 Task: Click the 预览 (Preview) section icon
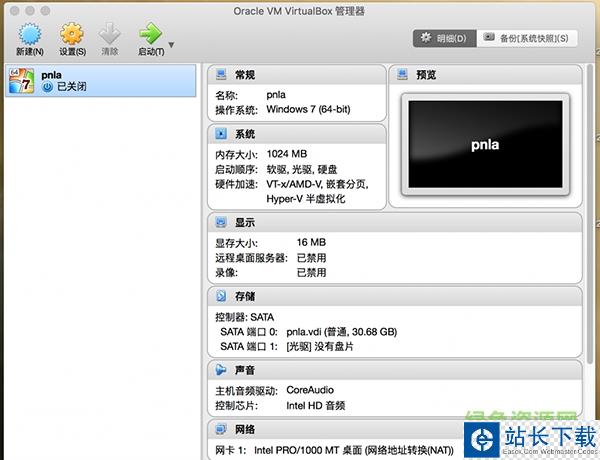tap(401, 75)
